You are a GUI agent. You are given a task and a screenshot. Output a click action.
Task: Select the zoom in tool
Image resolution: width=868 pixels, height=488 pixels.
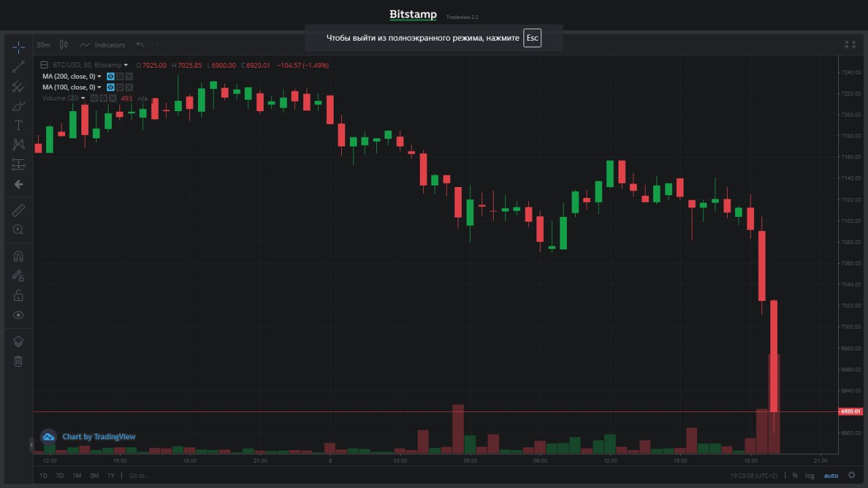(18, 230)
